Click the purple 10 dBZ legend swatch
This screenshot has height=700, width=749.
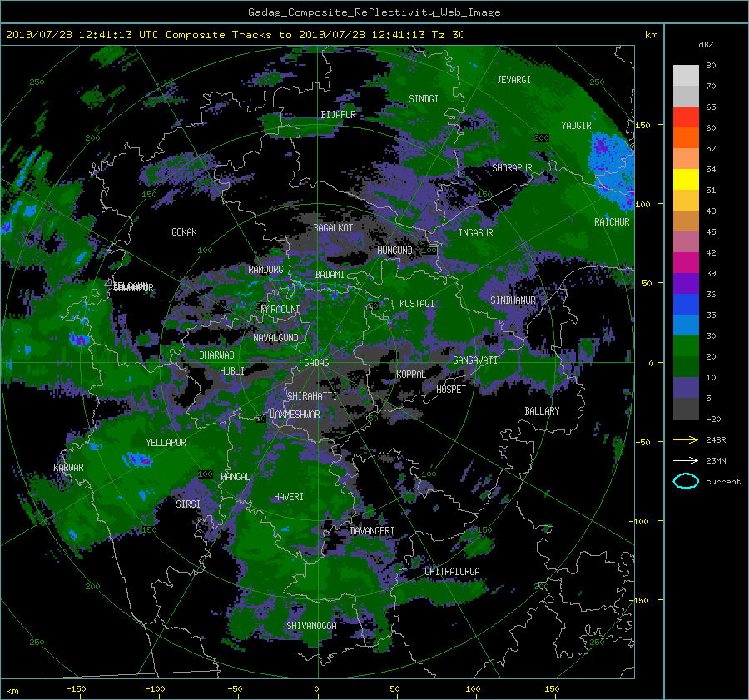point(686,388)
